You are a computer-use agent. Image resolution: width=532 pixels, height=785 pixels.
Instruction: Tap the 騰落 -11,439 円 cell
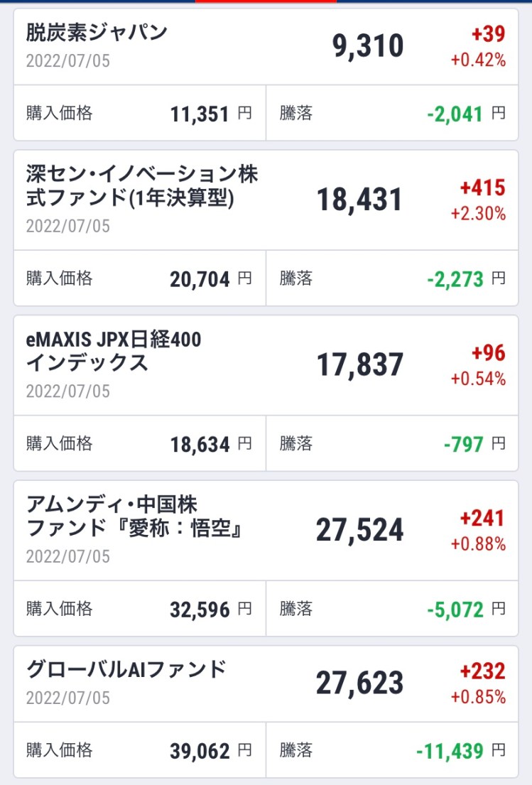tap(392, 751)
